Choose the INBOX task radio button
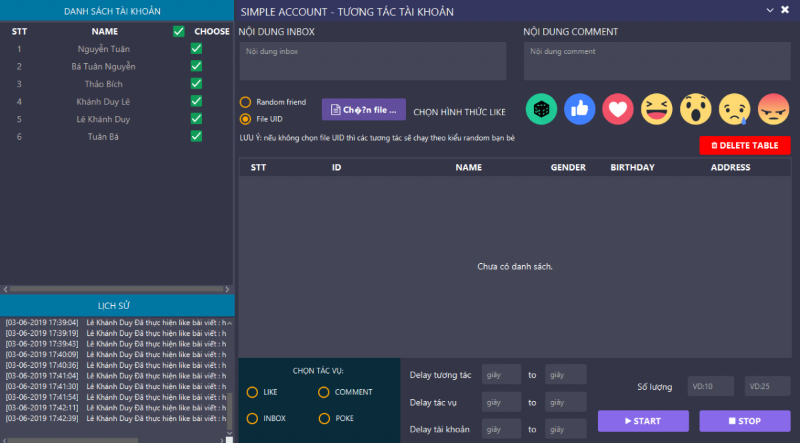800x443 pixels. [252, 419]
